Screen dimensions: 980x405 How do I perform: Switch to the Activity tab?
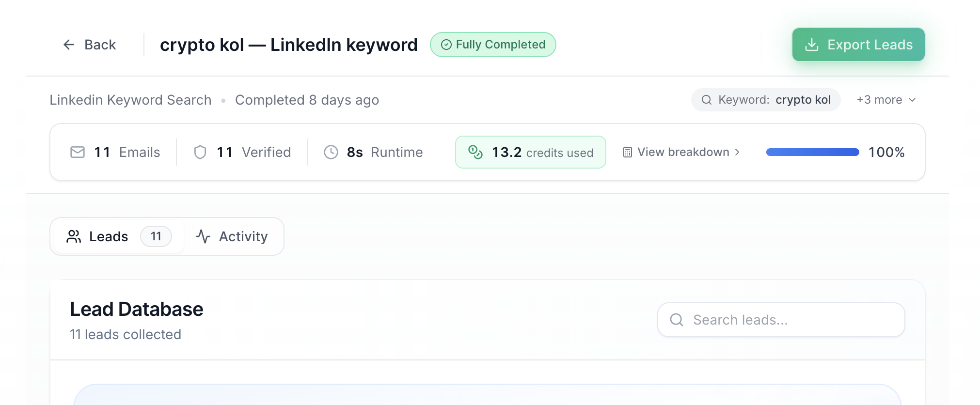tap(233, 236)
